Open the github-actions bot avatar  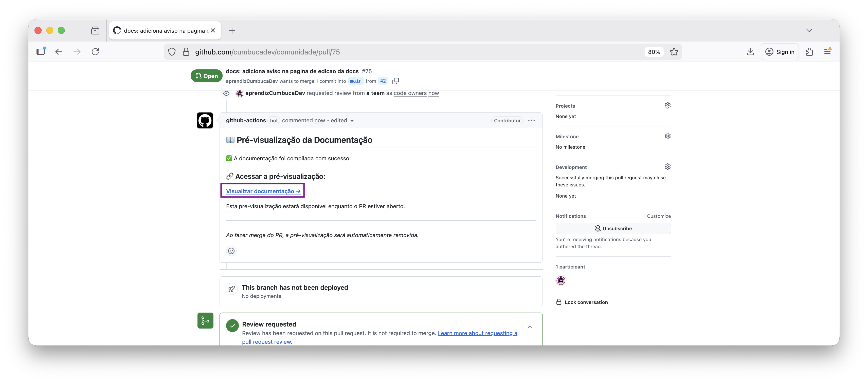click(205, 121)
